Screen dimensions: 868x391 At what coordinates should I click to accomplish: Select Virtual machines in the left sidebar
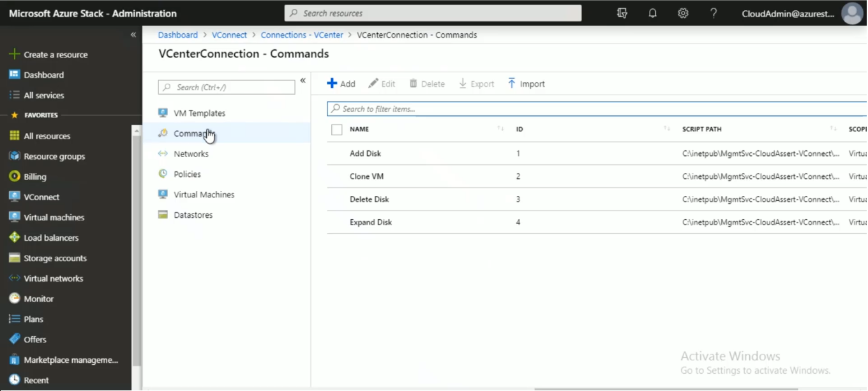point(54,217)
